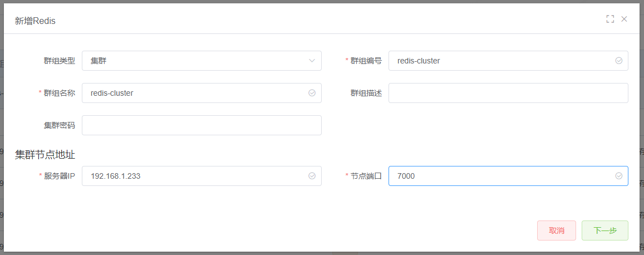Focus the 服务器IP field with 192.168.1.233
This screenshot has height=255, width=644.
coord(201,176)
